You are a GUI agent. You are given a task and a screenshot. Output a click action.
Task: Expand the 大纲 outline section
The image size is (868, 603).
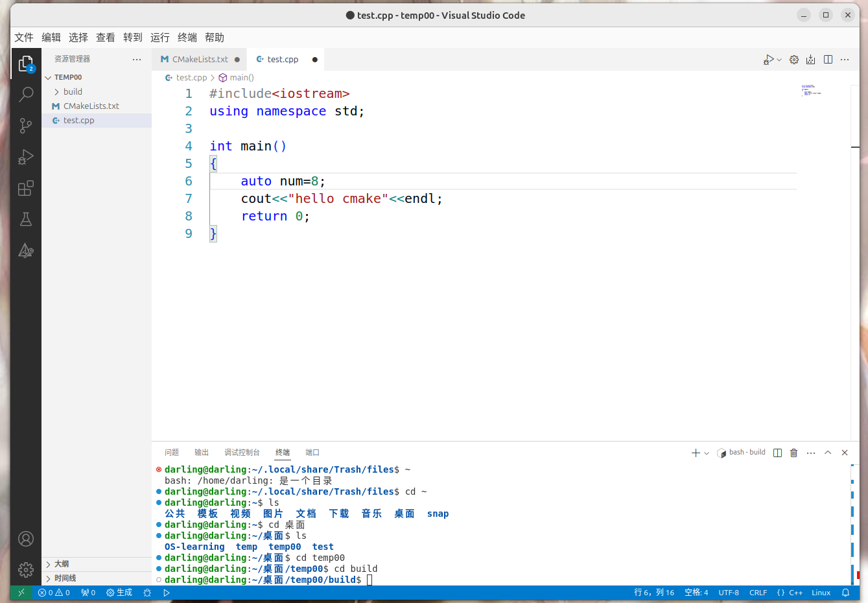[x=97, y=564]
